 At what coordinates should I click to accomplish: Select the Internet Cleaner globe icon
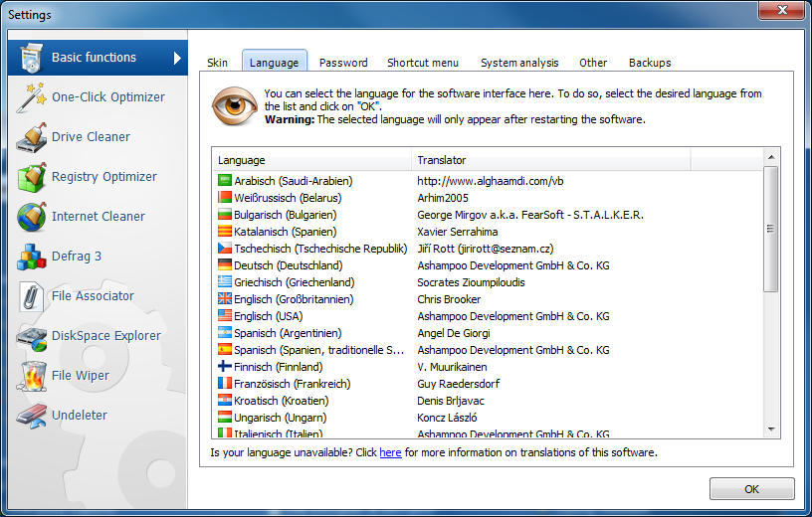31,218
